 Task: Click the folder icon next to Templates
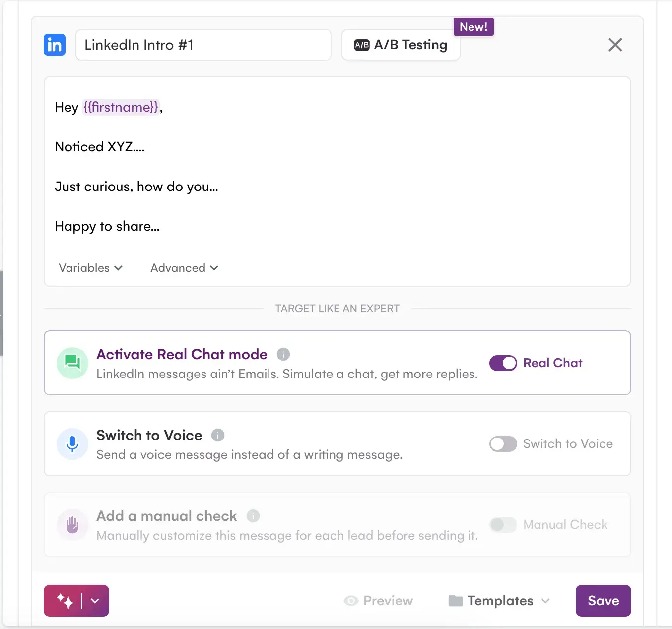(x=454, y=601)
